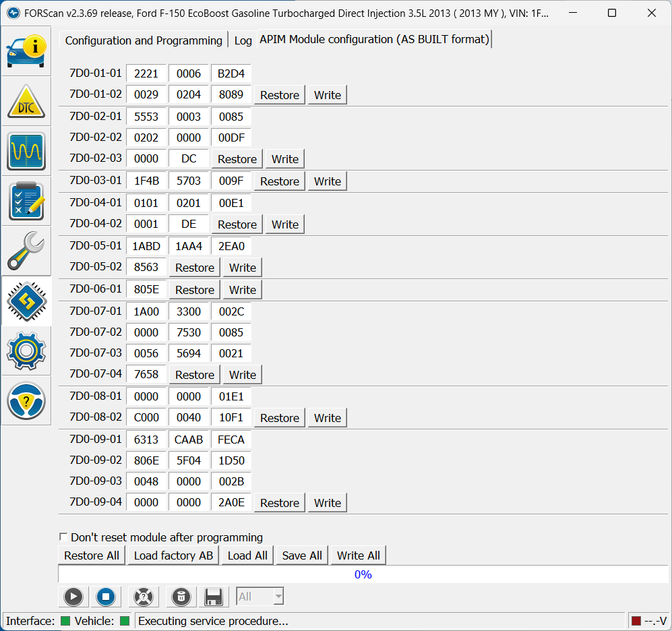Open the wrench service functions section
Image resolution: width=672 pixels, height=631 pixels.
point(26,251)
